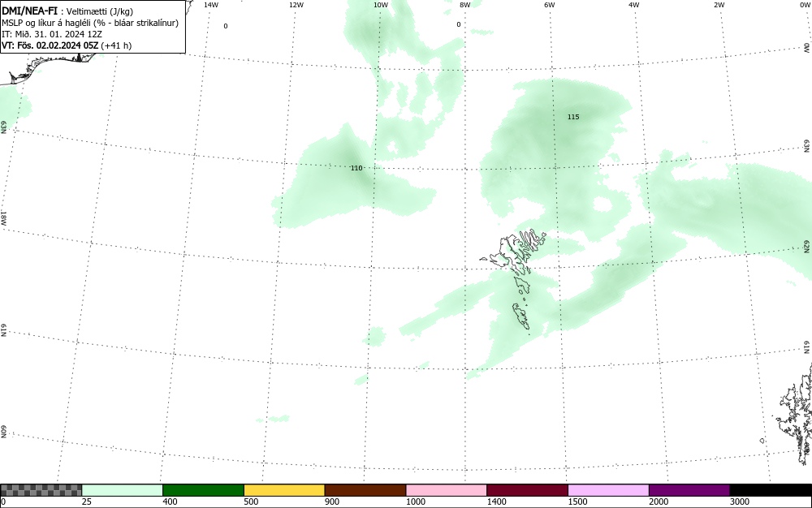Click the checkered gray 0–25 legend swatch
The image size is (812, 508).
click(x=41, y=490)
